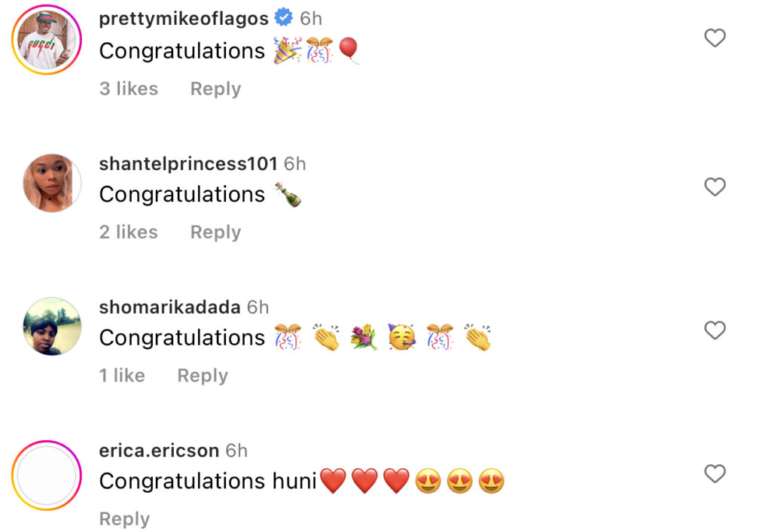This screenshot has height=532, width=771.
Task: Click the verified badge beside prettymikeoflagos
Action: (x=284, y=18)
